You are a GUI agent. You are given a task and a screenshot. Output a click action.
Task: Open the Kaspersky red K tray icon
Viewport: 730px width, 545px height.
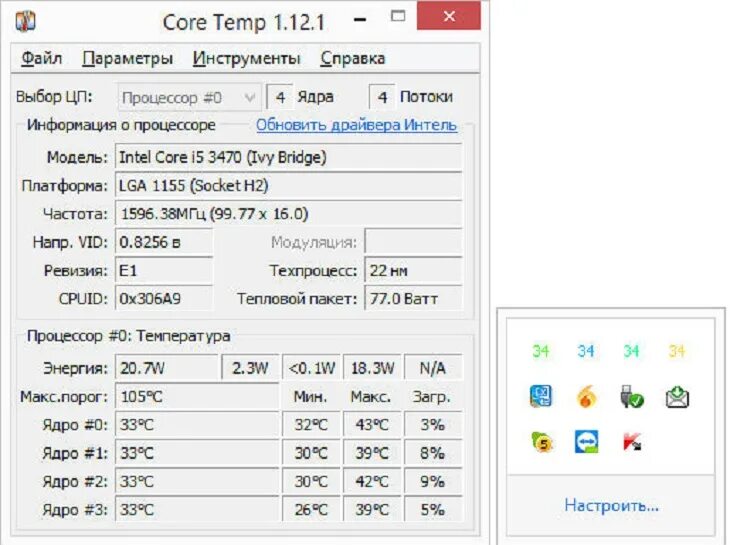(x=631, y=442)
